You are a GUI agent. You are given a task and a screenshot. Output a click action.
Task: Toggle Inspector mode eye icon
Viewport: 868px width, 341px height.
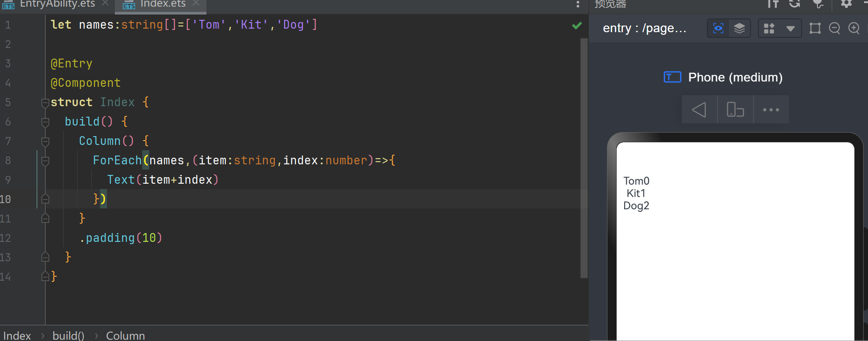(718, 29)
